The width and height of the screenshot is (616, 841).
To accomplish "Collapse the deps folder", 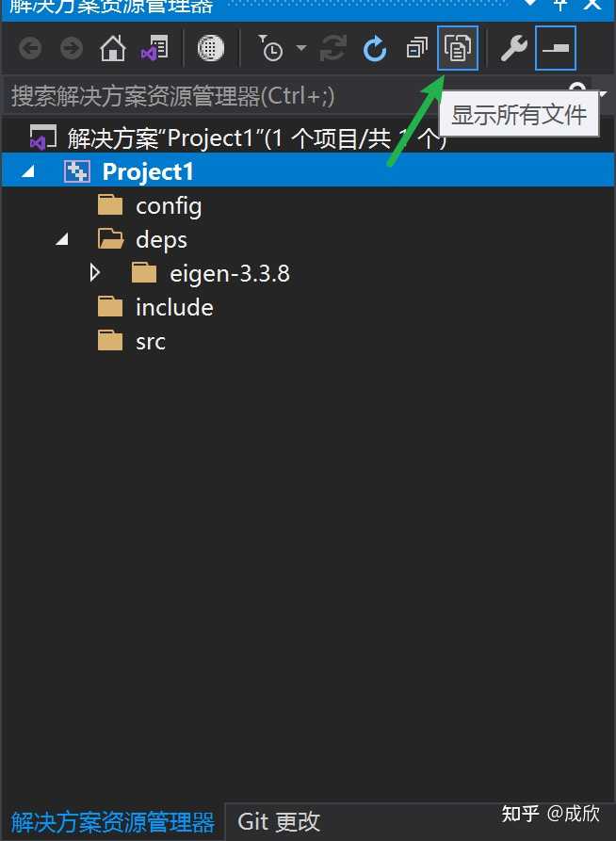I will [62, 240].
